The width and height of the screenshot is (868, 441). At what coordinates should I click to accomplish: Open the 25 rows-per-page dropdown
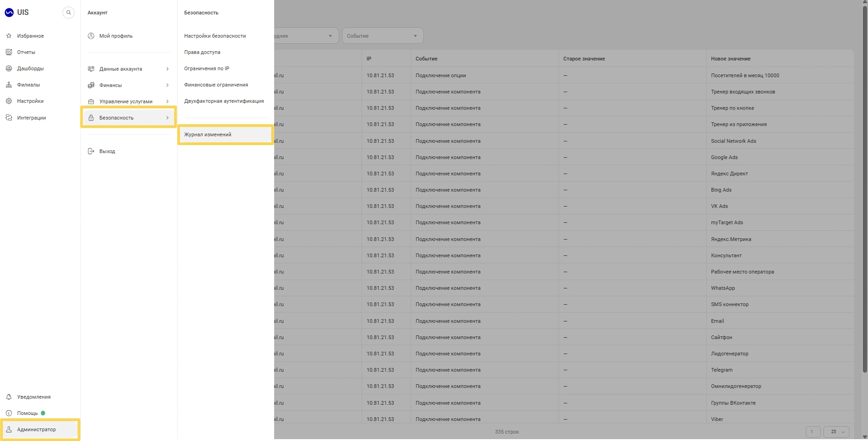click(x=836, y=432)
